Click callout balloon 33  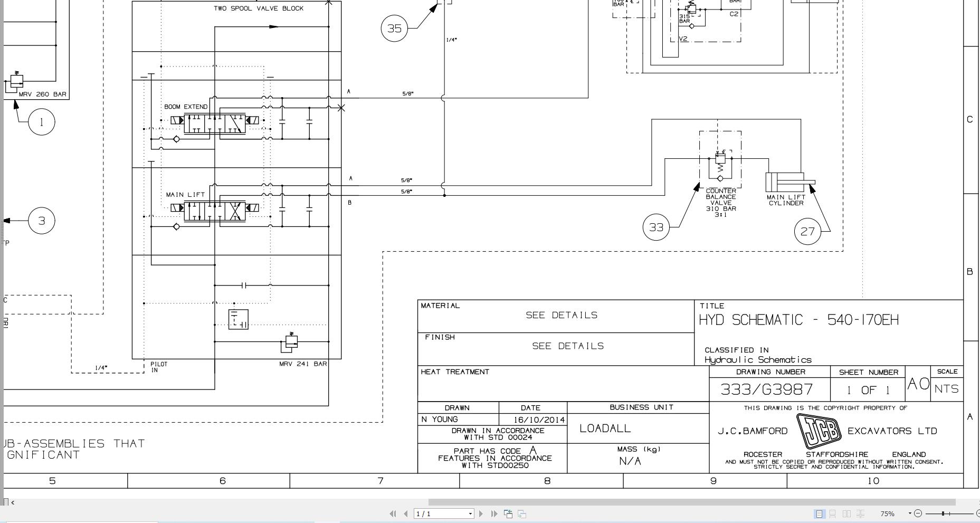[656, 227]
